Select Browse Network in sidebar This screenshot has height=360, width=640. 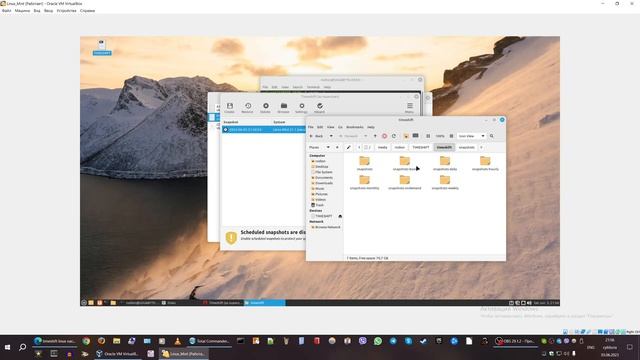[327, 227]
